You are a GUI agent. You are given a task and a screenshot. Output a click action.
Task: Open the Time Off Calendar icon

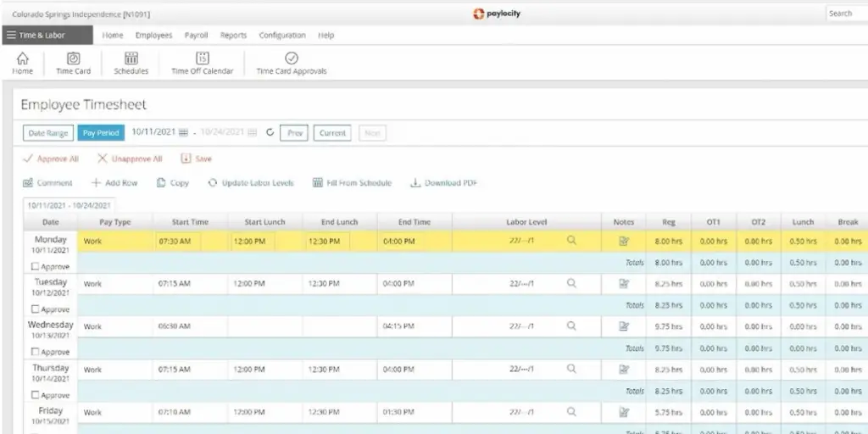click(x=203, y=58)
